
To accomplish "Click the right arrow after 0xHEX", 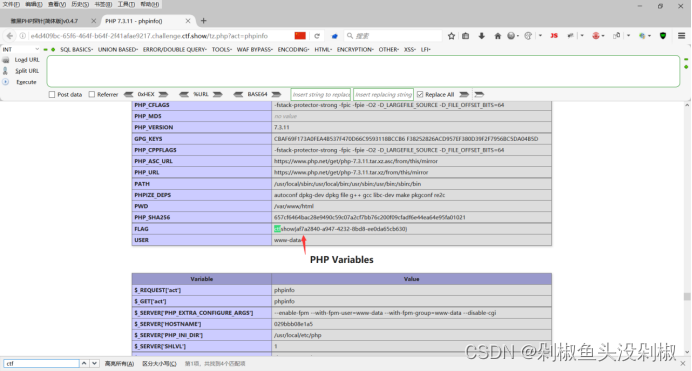I will pos(163,94).
